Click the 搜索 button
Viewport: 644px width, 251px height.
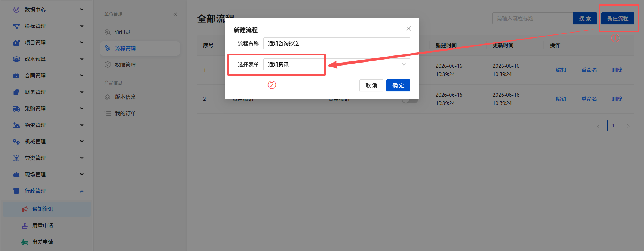coord(585,18)
